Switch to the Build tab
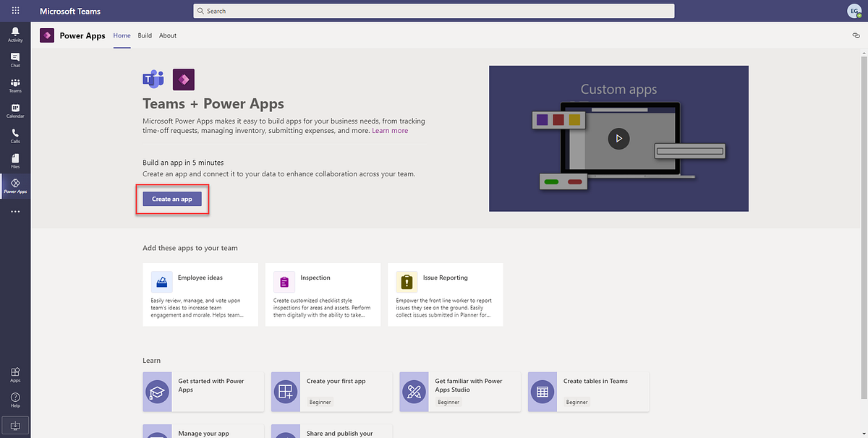Image resolution: width=868 pixels, height=438 pixels. 145,35
